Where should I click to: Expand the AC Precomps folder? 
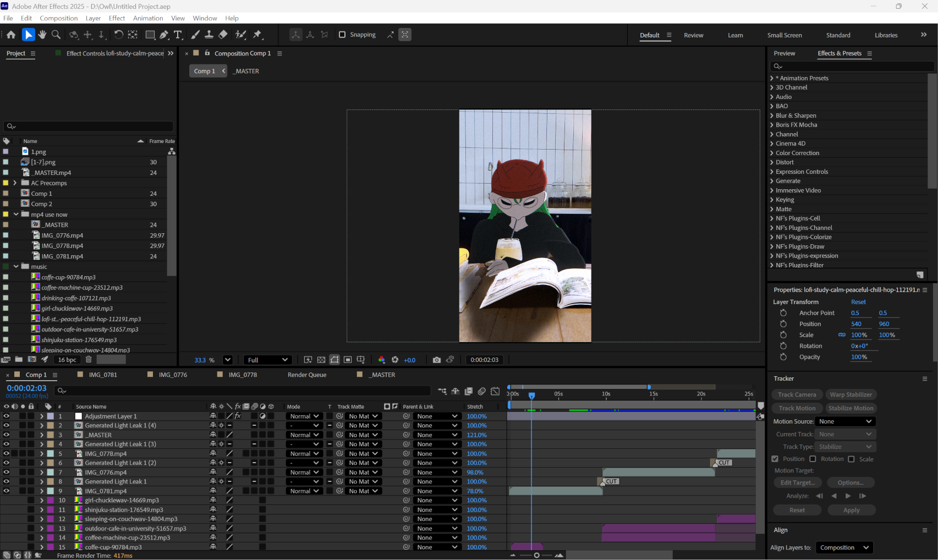(x=15, y=183)
